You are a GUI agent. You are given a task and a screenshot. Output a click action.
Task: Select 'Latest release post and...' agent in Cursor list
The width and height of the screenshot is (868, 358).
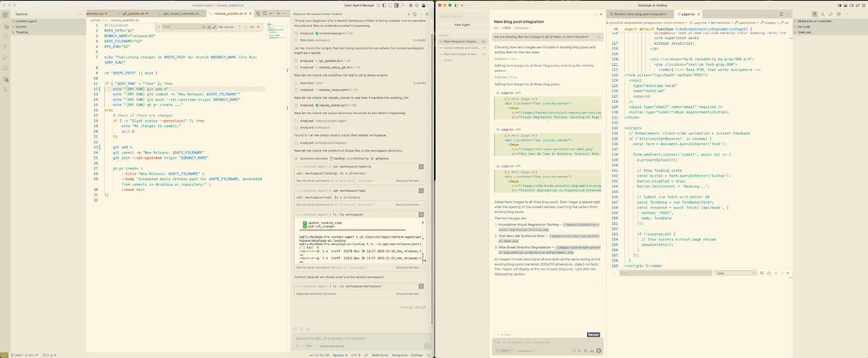coord(463,48)
